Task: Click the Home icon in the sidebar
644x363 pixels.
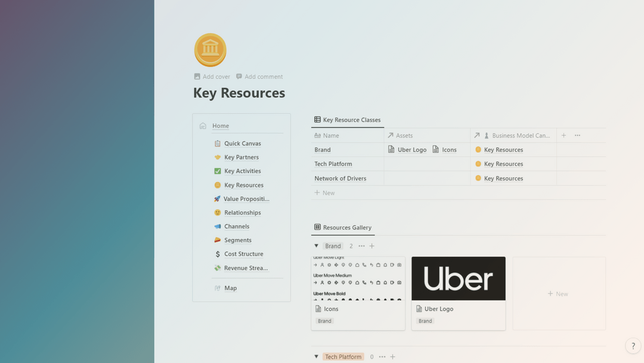Action: click(203, 125)
